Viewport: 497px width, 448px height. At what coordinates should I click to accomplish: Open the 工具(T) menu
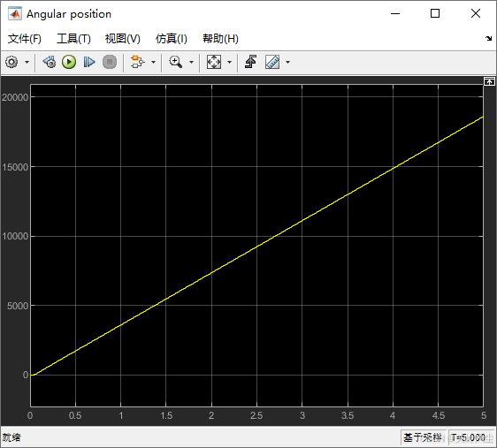tap(73, 39)
